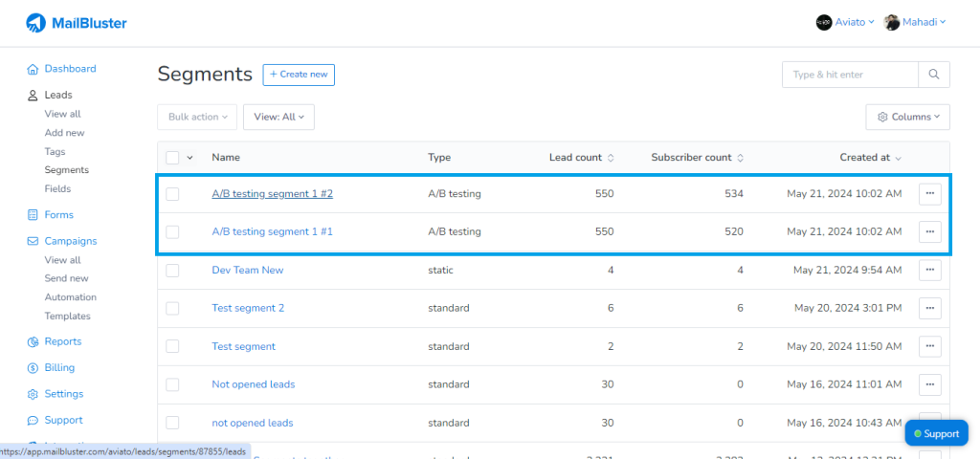This screenshot has height=459, width=980.
Task: Click the Forms icon in sidebar
Action: click(33, 215)
